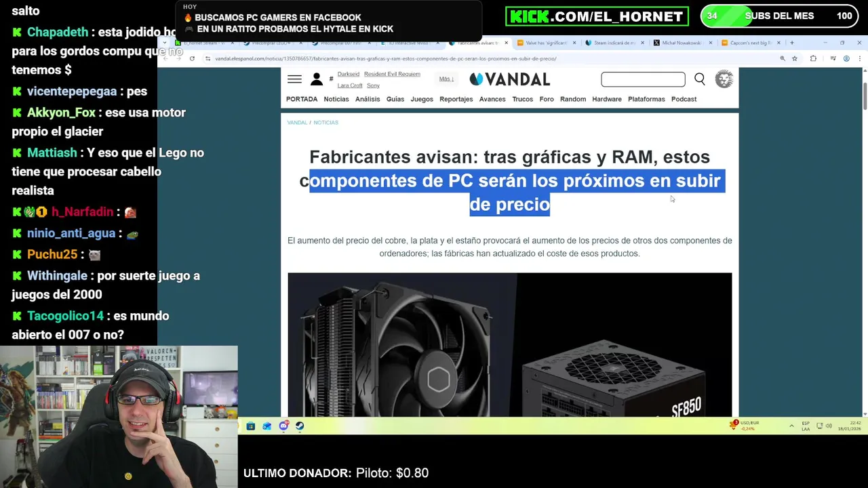Viewport: 868px width, 488px height.
Task: Click the USD/EUR taskbar widget
Action: click(x=745, y=426)
